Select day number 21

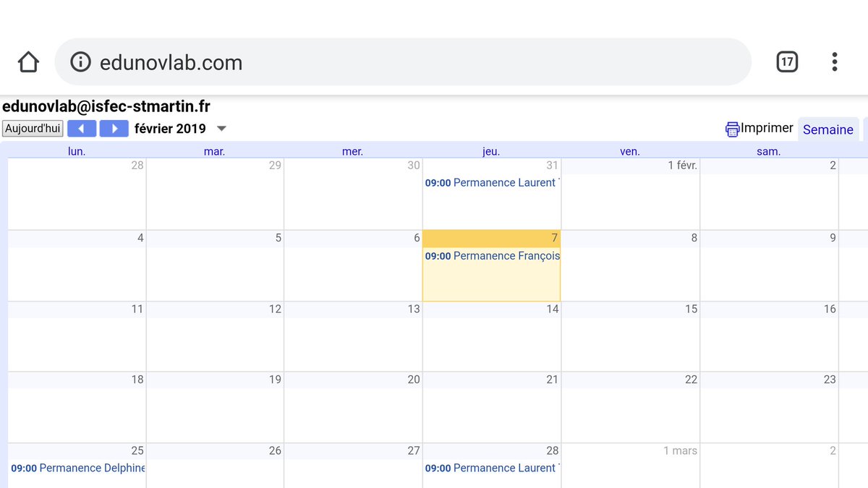point(553,380)
